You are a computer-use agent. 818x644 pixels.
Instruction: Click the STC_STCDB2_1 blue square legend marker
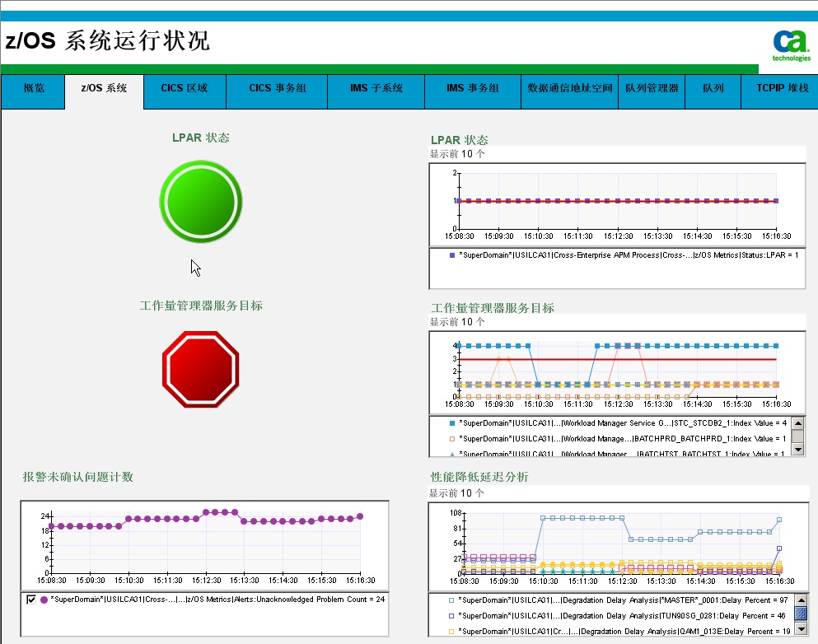[452, 422]
